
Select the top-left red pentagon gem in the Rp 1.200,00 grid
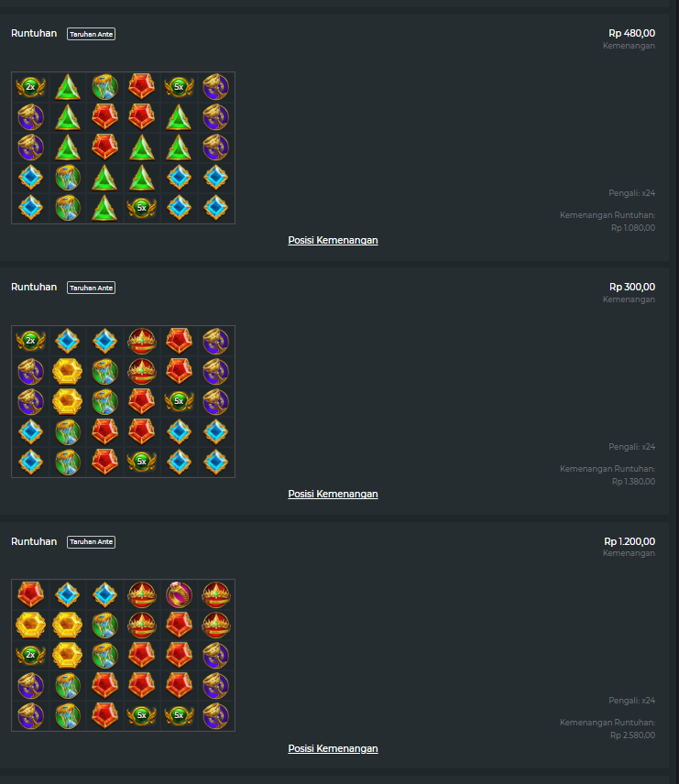tap(30, 594)
